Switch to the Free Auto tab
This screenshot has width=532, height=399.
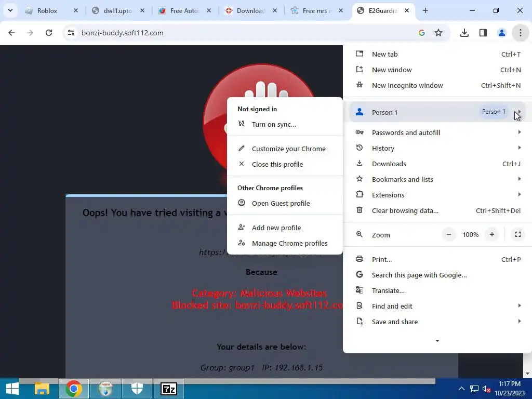click(184, 11)
